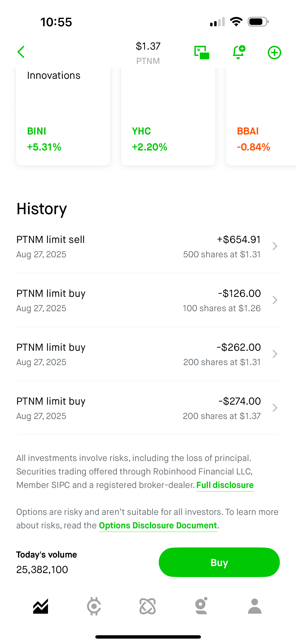Go to the account profile tab

255,606
